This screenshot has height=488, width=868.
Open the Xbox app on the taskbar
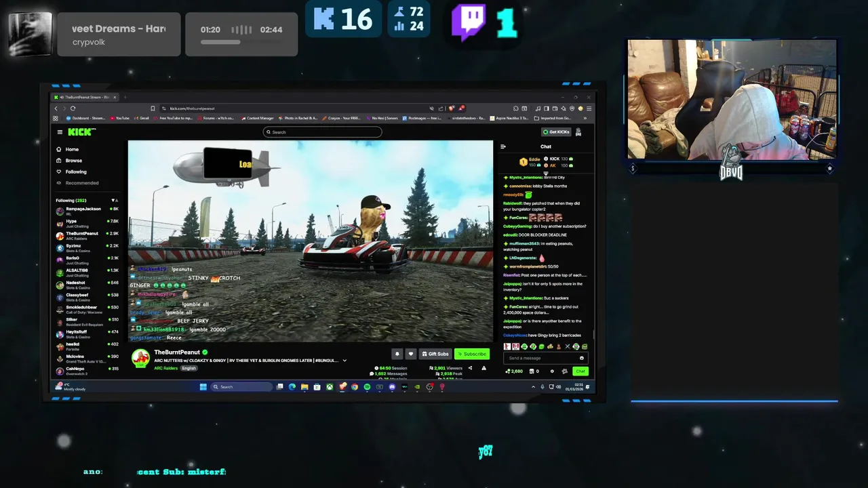pyautogui.click(x=330, y=387)
